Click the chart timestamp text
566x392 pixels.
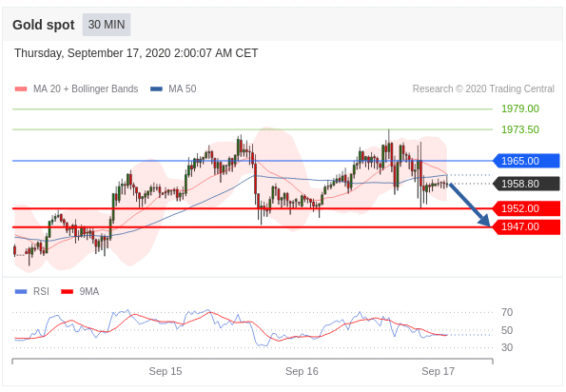[136, 53]
